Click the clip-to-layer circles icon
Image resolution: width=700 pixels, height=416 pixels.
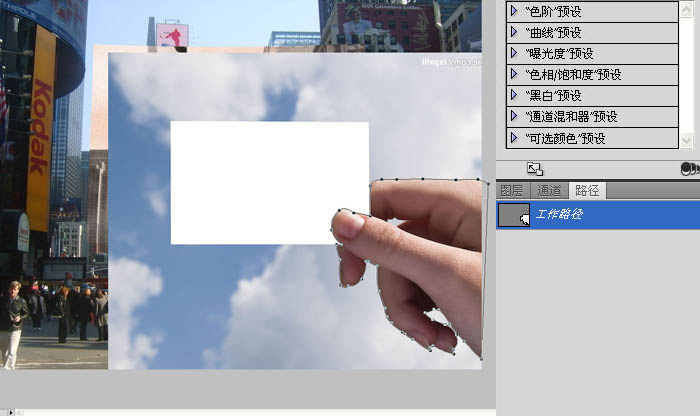[688, 169]
